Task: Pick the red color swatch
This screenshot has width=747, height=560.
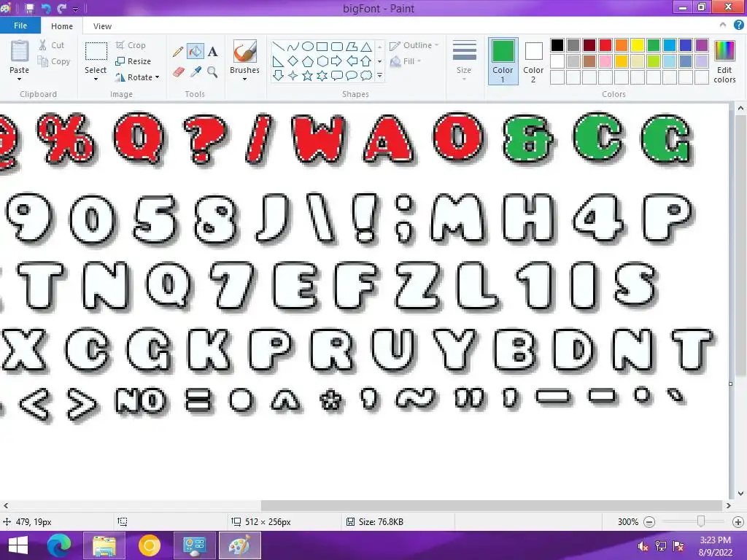Action: pos(605,45)
